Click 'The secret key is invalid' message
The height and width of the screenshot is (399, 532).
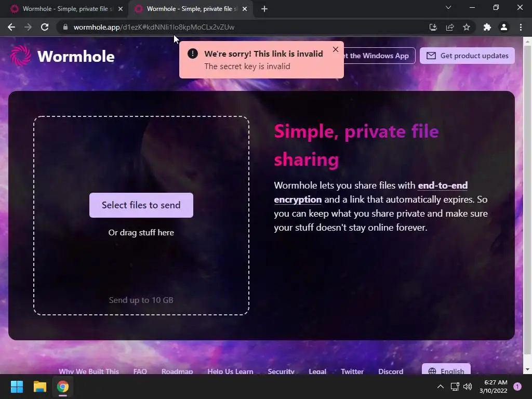247,66
